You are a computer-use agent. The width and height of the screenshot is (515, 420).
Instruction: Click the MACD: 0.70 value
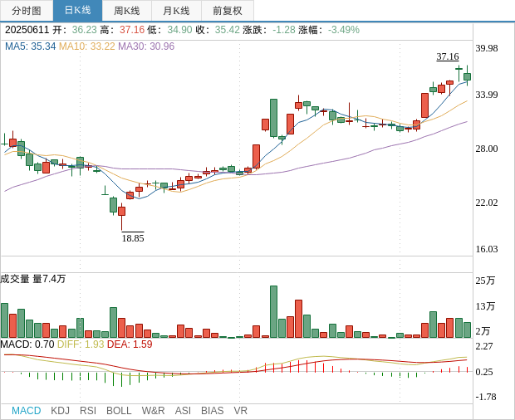pos(27,344)
